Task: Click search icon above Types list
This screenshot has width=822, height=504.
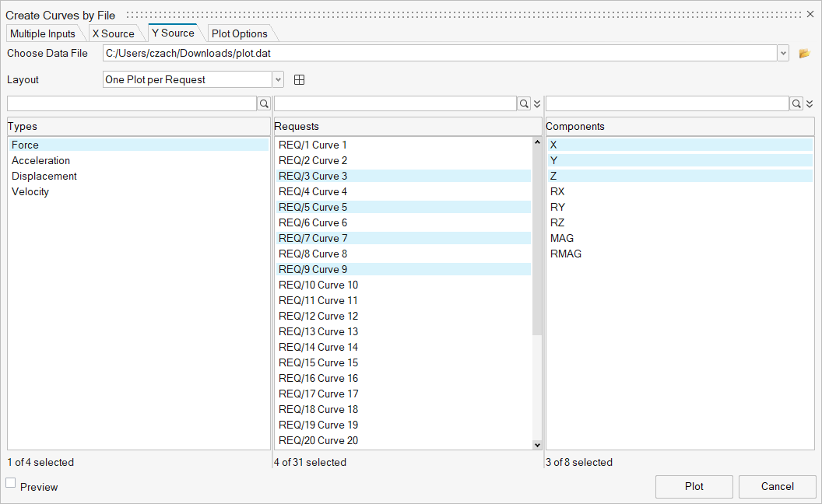Action: [264, 103]
